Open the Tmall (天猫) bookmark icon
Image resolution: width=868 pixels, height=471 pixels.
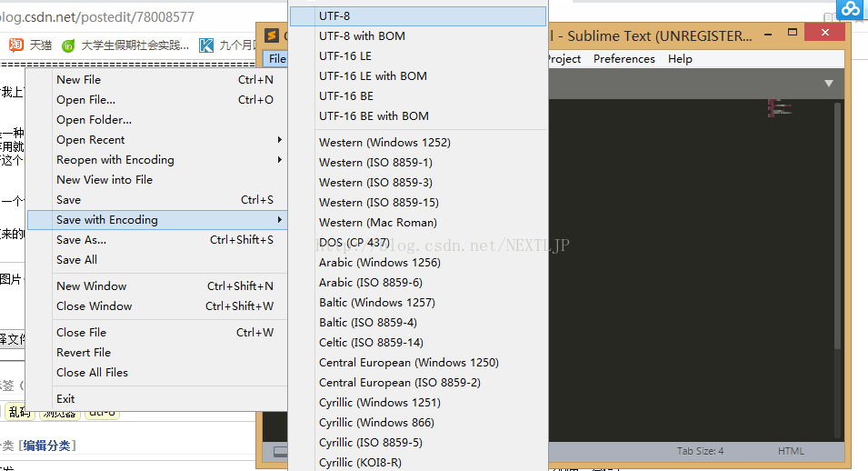point(16,45)
